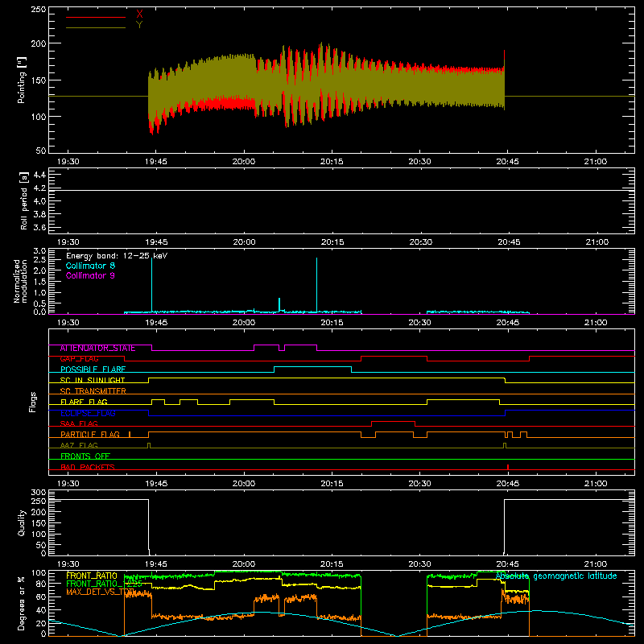Click the 'Absolute geomagnetic latitude' label
Image resolution: width=644 pixels, height=644 pixels.
(556, 576)
